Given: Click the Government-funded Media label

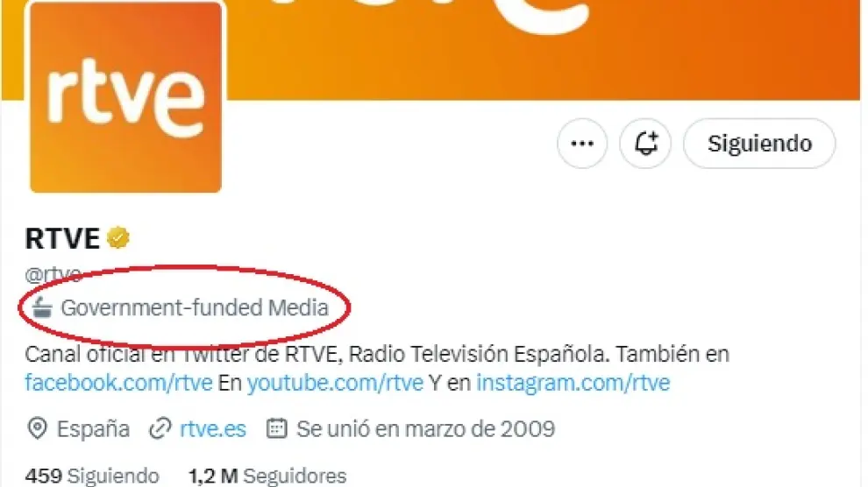Looking at the screenshot, I should [x=195, y=308].
